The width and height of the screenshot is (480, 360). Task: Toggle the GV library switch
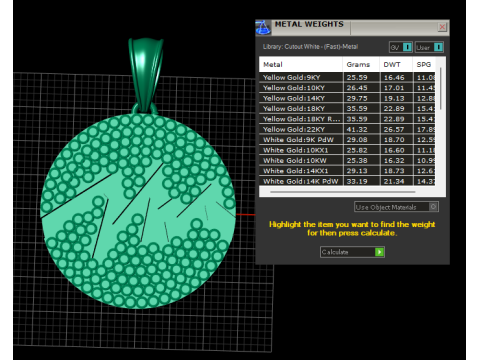tap(401, 47)
